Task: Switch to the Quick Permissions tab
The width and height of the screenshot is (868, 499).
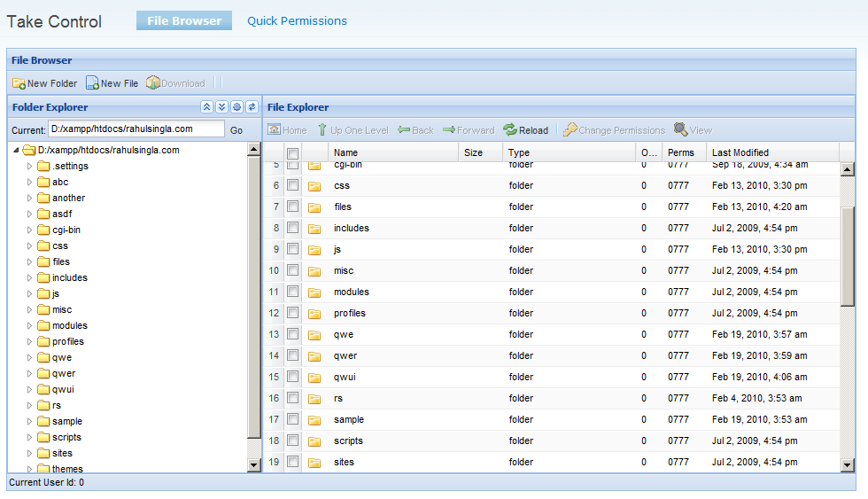Action: [297, 21]
